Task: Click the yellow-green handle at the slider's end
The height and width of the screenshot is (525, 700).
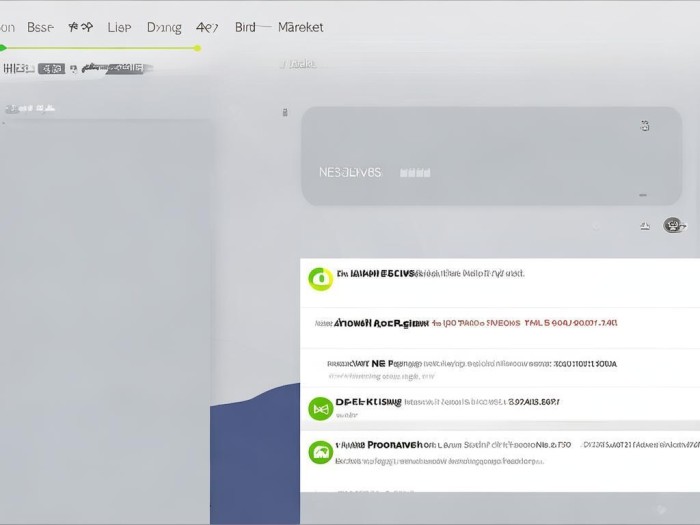Action: point(197,47)
